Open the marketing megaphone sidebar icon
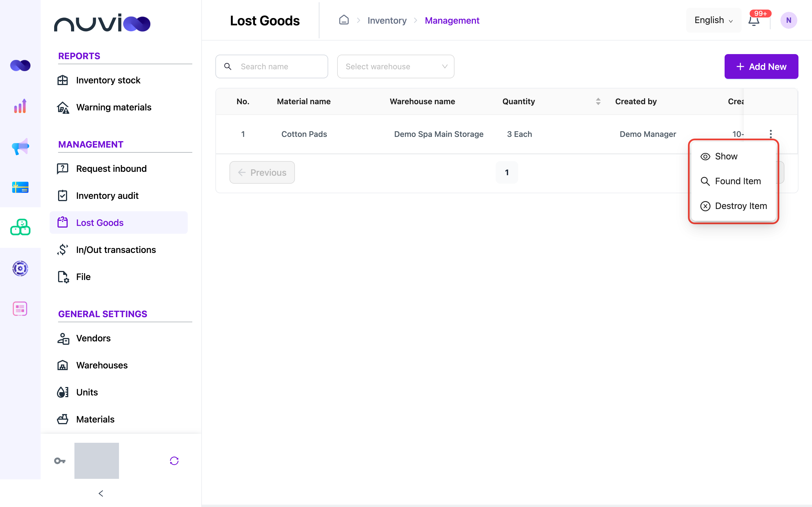Viewport: 812px width, 507px height. pyautogui.click(x=20, y=146)
